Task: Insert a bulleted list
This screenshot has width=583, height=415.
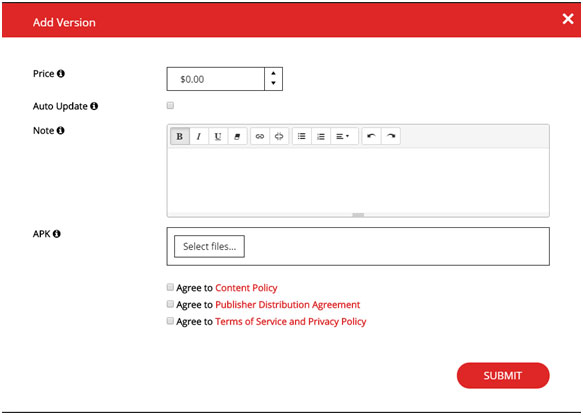Action: point(302,136)
